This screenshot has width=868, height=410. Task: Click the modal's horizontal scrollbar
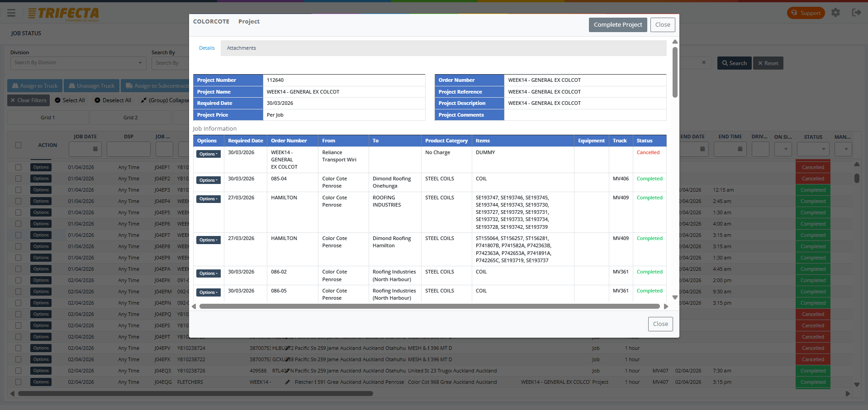[x=429, y=306]
